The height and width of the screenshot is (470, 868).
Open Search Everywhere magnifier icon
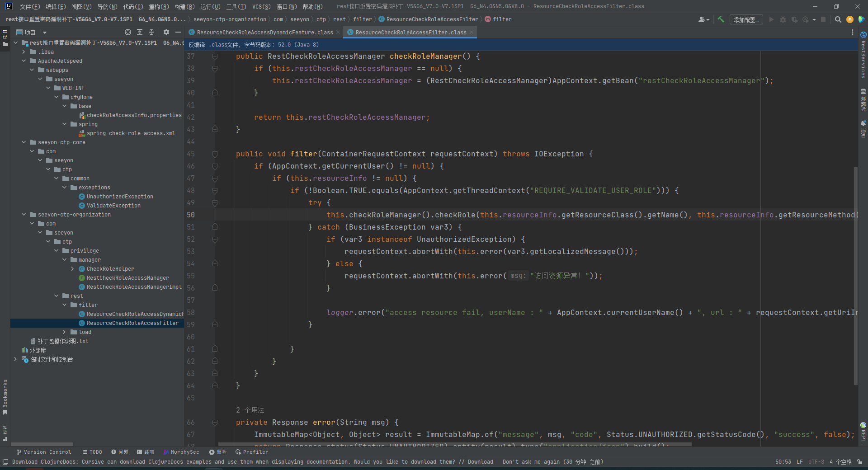[838, 19]
